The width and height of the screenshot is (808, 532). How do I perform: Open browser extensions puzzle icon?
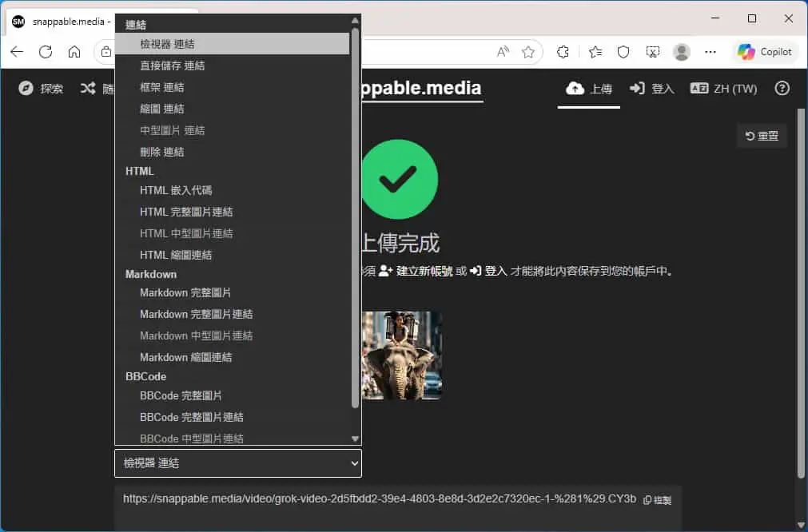563,51
